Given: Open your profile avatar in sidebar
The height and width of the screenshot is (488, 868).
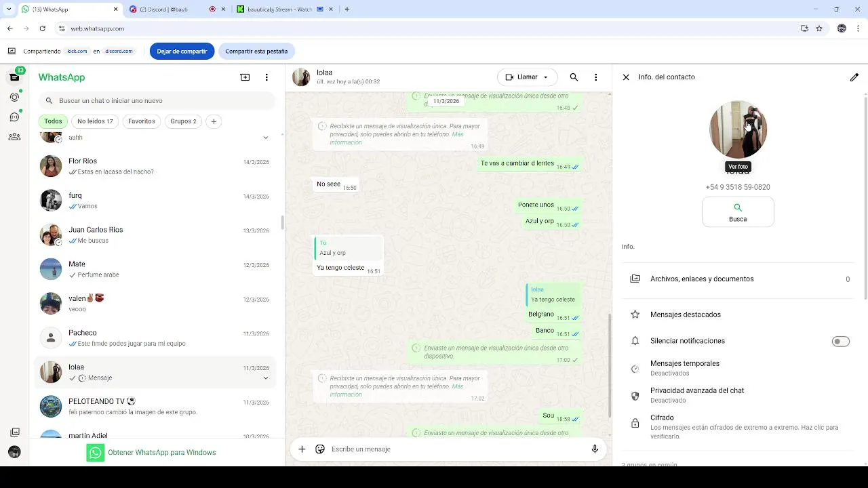Looking at the screenshot, I should click(x=14, y=451).
